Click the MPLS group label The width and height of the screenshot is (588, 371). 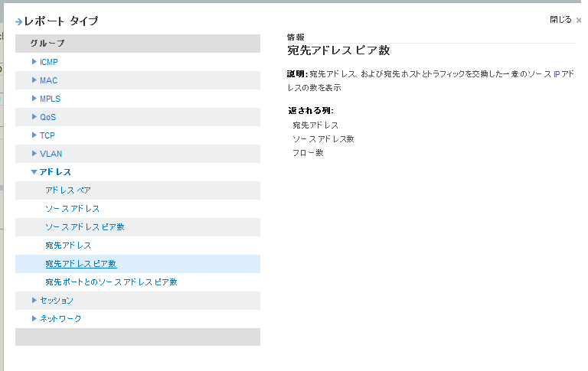pyautogui.click(x=50, y=99)
